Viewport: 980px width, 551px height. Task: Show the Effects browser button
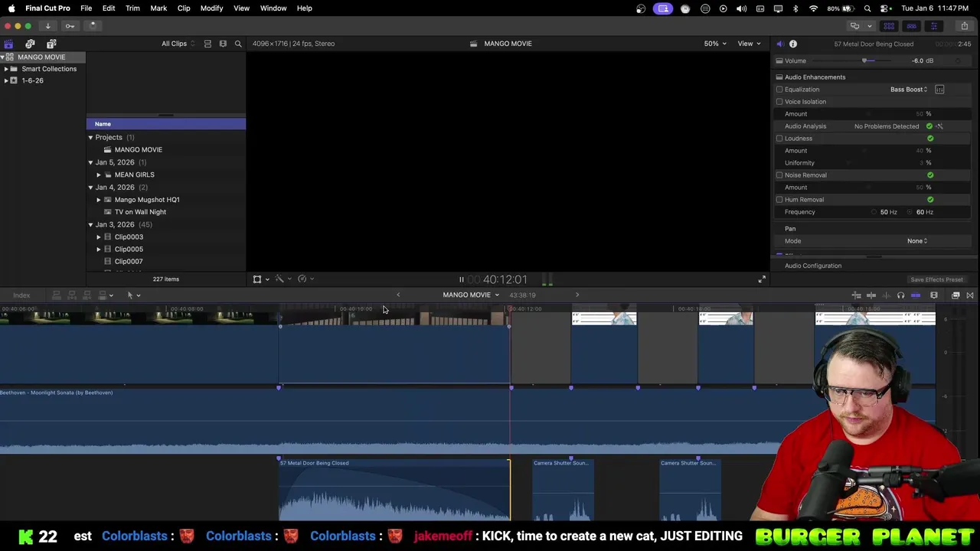coord(955,295)
